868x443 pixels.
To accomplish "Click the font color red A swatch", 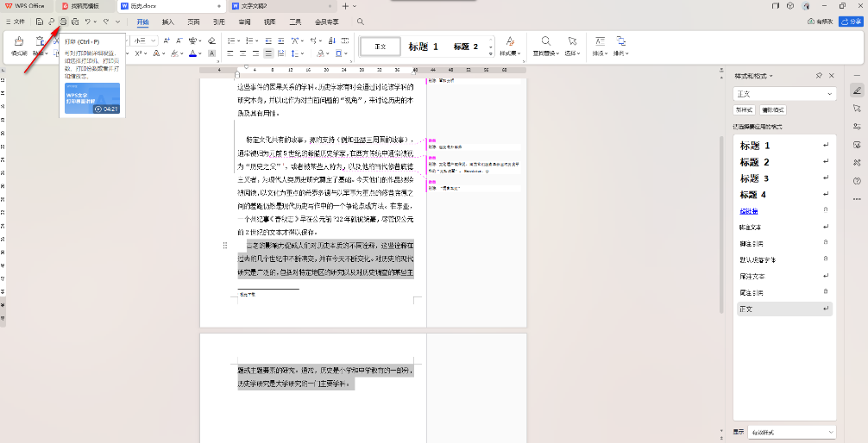I will click(x=193, y=53).
